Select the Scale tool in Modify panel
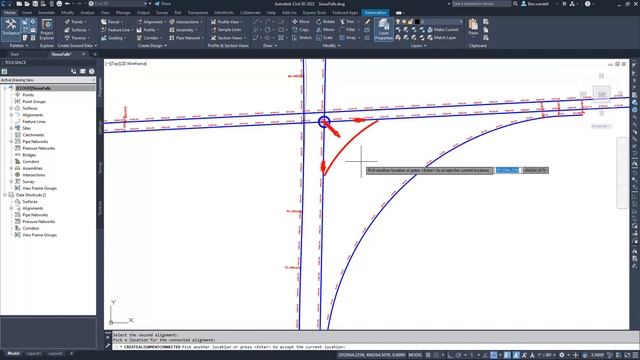Viewport: 640px width, 360px height. pyautogui.click(x=324, y=38)
